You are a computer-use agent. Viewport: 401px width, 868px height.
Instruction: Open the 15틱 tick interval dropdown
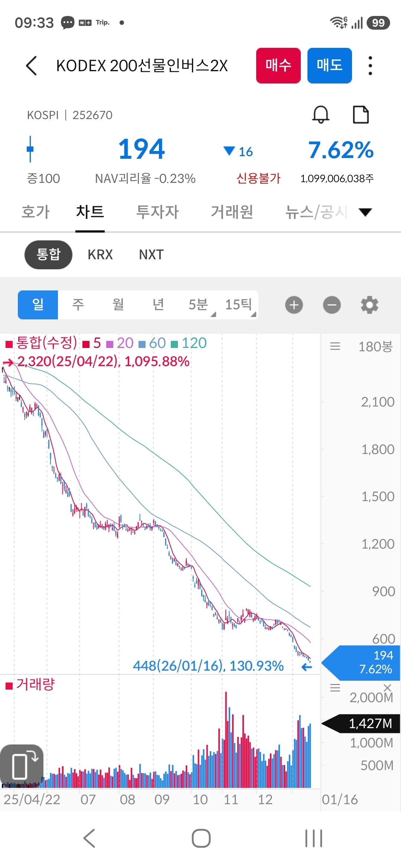(239, 305)
